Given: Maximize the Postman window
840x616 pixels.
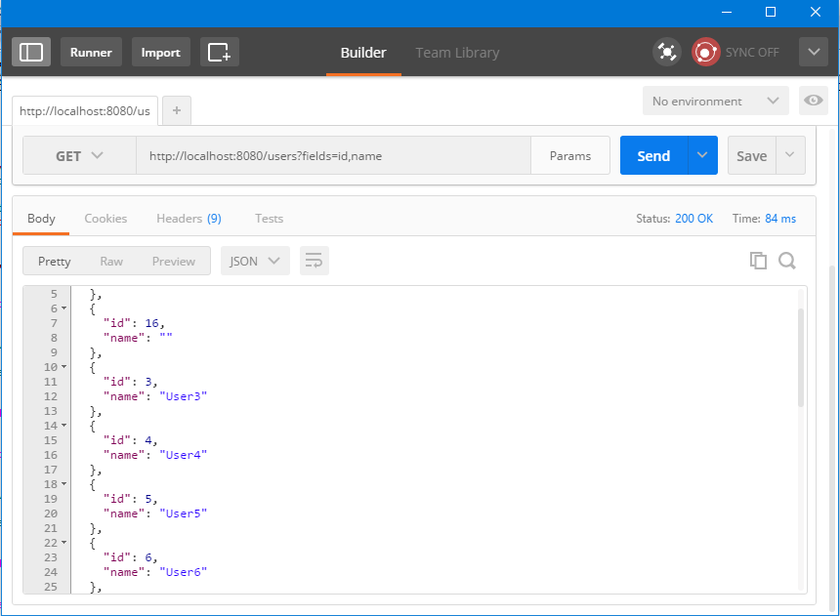Looking at the screenshot, I should 771,12.
